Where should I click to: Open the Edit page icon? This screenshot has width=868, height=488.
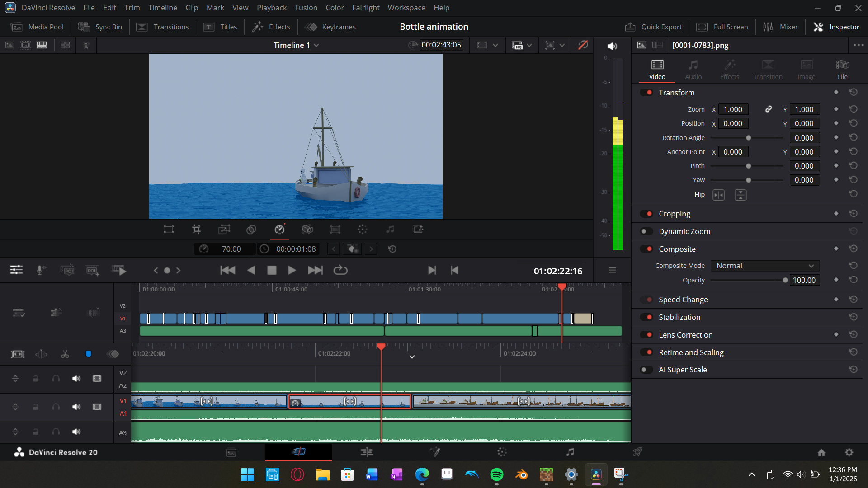tap(367, 452)
